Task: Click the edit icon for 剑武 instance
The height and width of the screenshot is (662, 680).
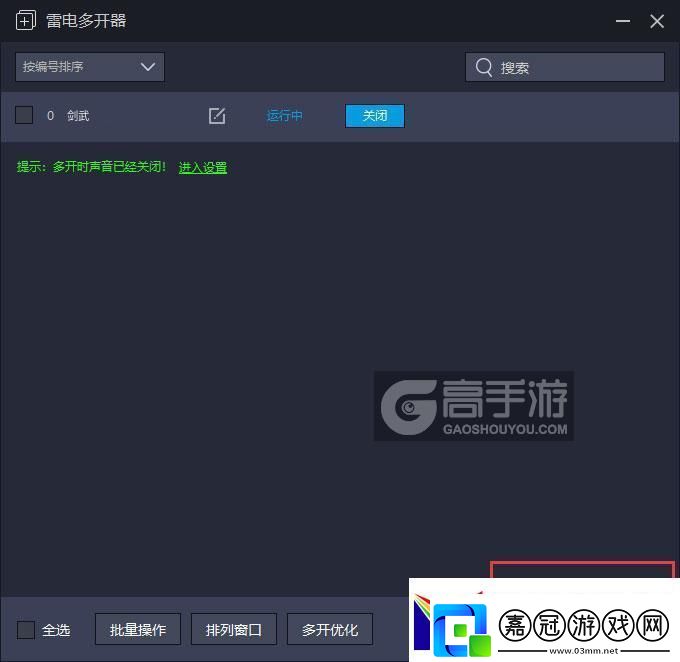Action: point(217,116)
